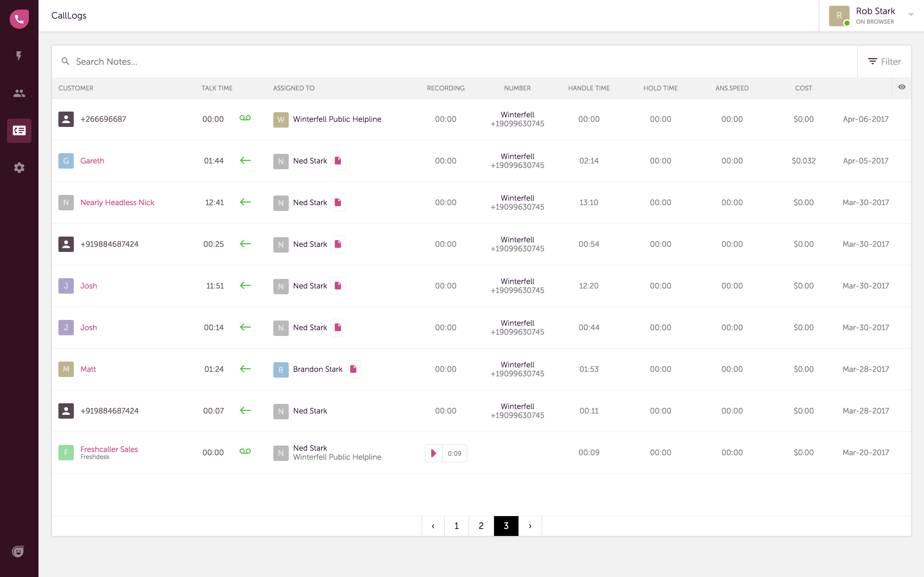Select the call logs sidebar icon
Screen dimensions: 924x577
pyautogui.click(x=19, y=130)
